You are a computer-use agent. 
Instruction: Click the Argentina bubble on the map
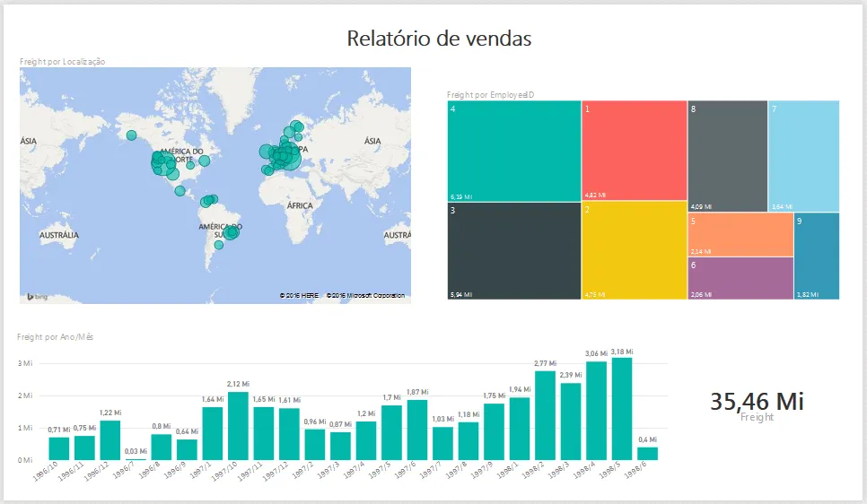[x=219, y=245]
